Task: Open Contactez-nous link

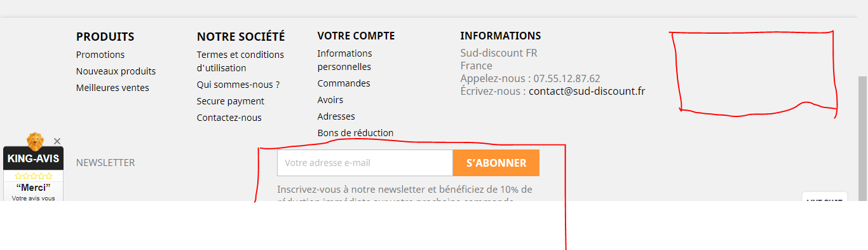Action: [229, 118]
